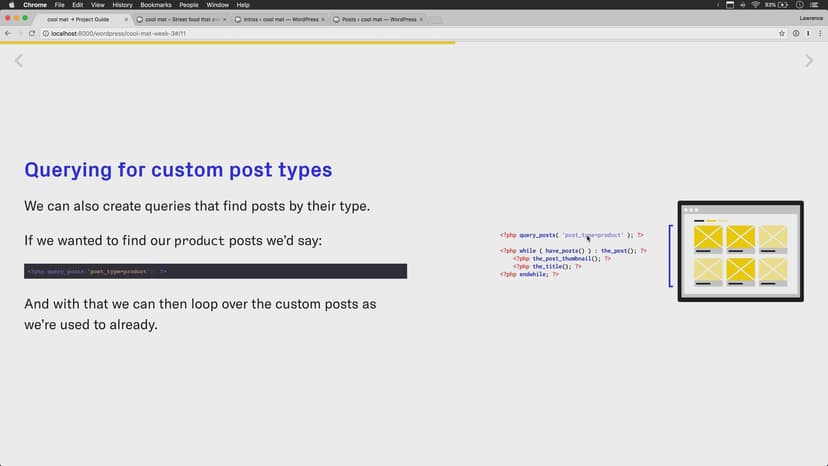Open Chrome's three-dot menu
The width and height of the screenshot is (828, 466).
click(x=820, y=33)
